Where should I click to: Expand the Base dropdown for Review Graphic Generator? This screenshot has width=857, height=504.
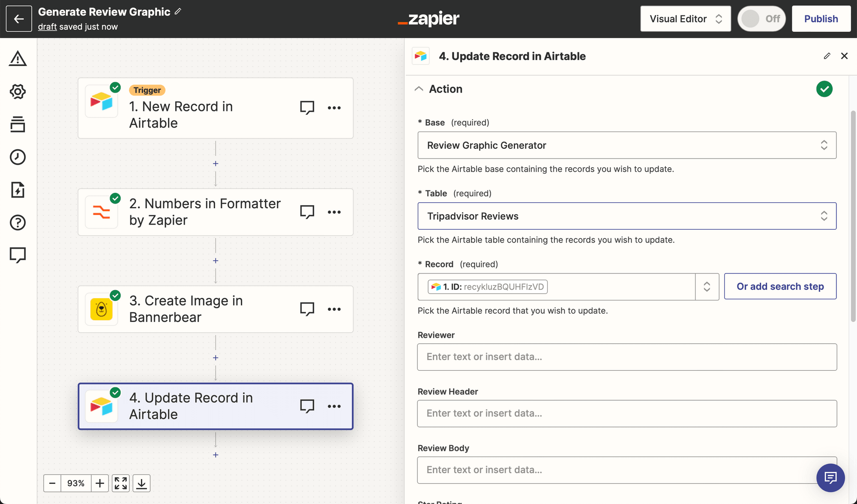627,144
